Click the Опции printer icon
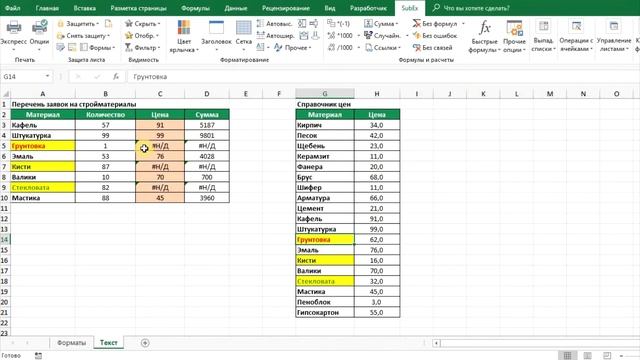 [40, 28]
